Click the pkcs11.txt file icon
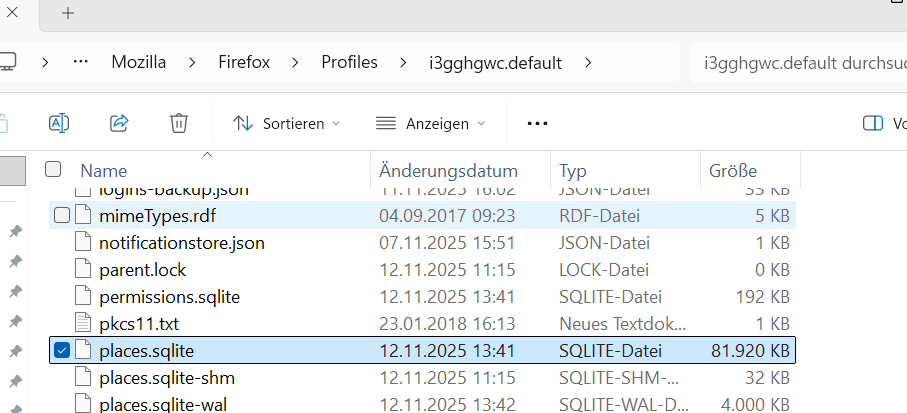 tap(82, 324)
